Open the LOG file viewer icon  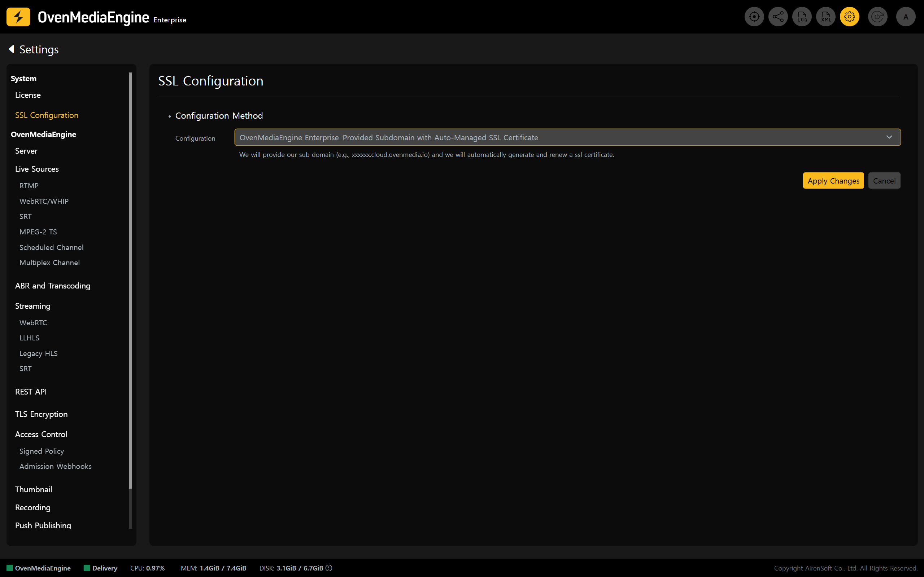coord(802,17)
